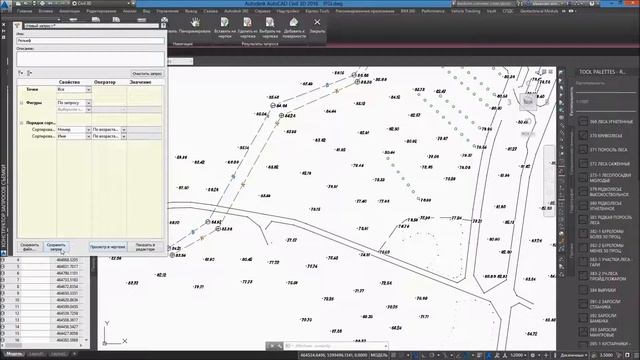Click the second tree icon above query table
The image size is (640, 360).
(x=29, y=73)
